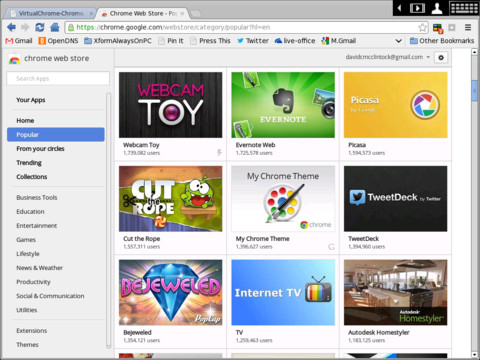The image size is (480, 360).
Task: Open a new tab button
Action: tap(195, 14)
